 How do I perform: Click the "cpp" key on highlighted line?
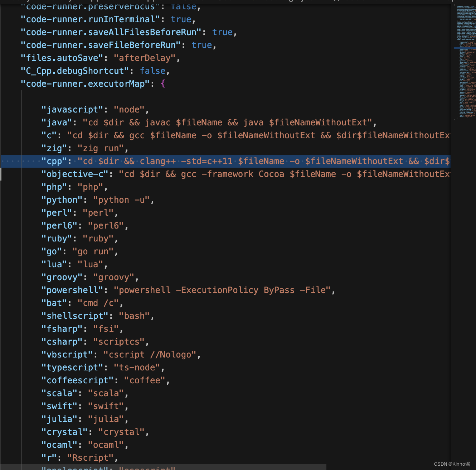pyautogui.click(x=54, y=161)
